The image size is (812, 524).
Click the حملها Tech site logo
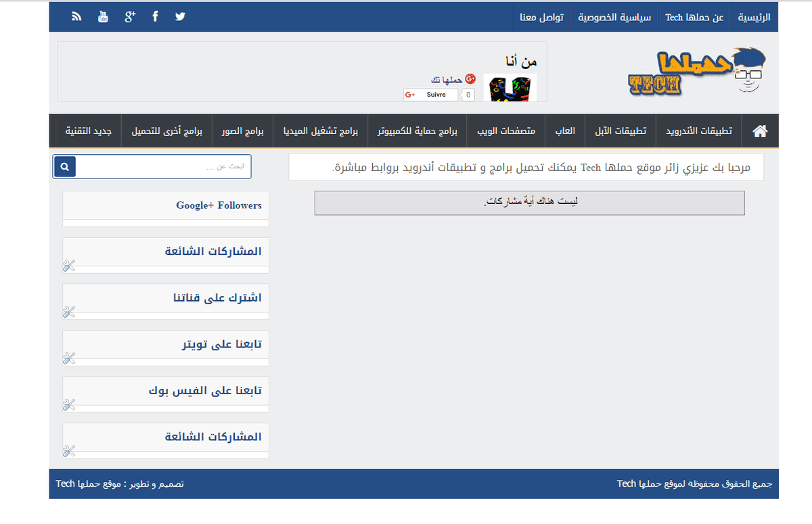697,72
